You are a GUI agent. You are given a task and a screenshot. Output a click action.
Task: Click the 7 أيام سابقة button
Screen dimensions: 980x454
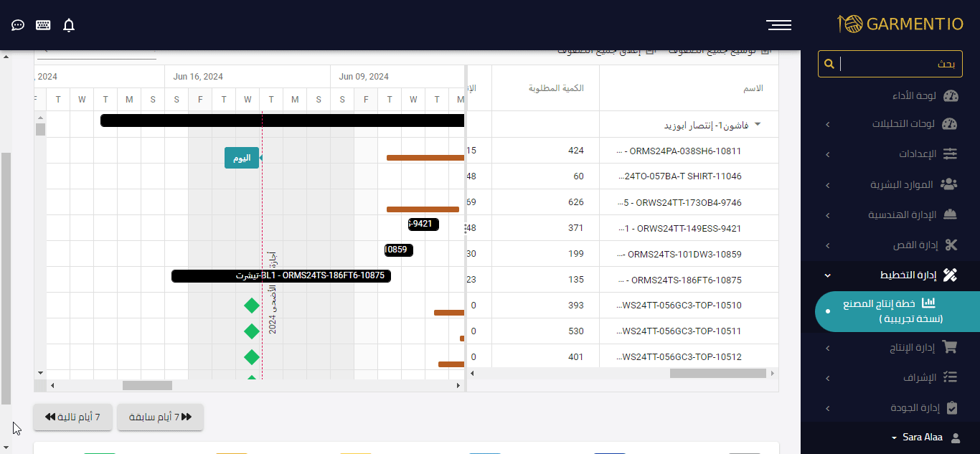161,417
